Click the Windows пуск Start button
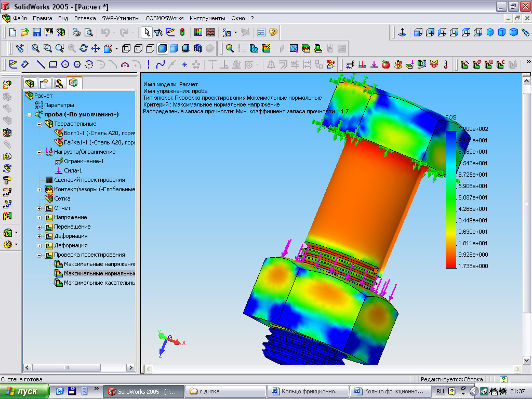Viewport: 532px width, 399px height. coord(24,391)
